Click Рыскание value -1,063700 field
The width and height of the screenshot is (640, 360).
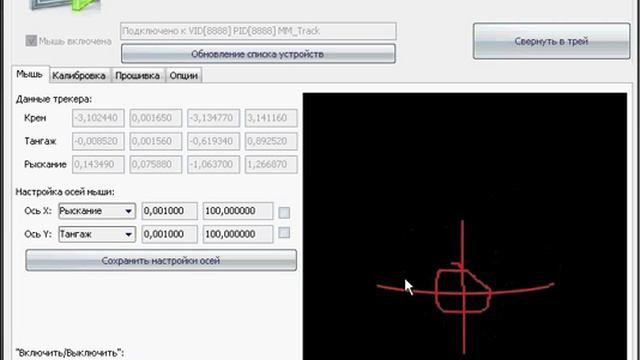pos(213,164)
